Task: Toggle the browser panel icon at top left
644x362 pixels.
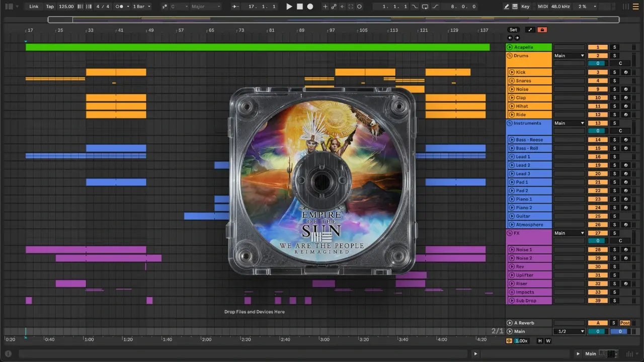Action: (9, 7)
